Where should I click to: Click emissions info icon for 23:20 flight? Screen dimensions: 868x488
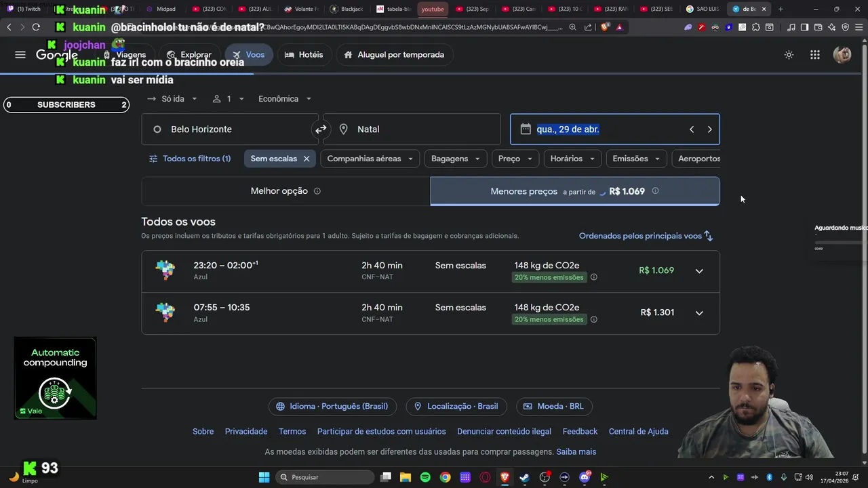point(594,277)
